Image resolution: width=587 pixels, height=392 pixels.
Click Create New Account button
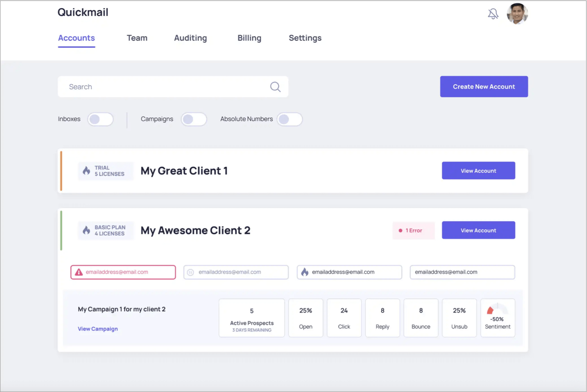(x=484, y=87)
